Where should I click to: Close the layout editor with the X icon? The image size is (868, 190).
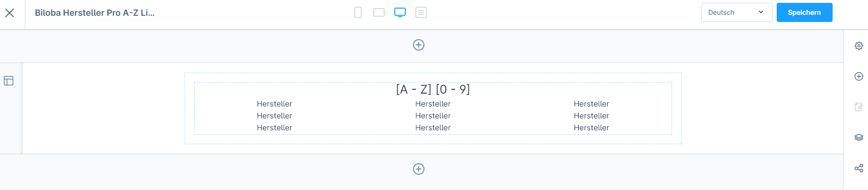tap(10, 13)
